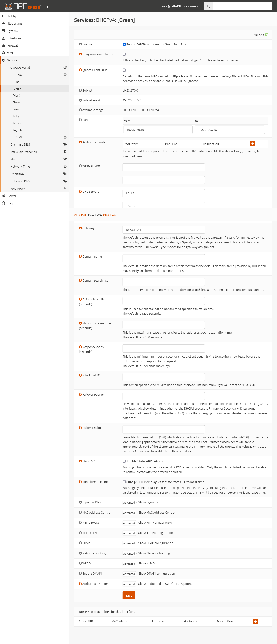Click the Monit heartbeat icon
277x644 pixels.
point(65,159)
